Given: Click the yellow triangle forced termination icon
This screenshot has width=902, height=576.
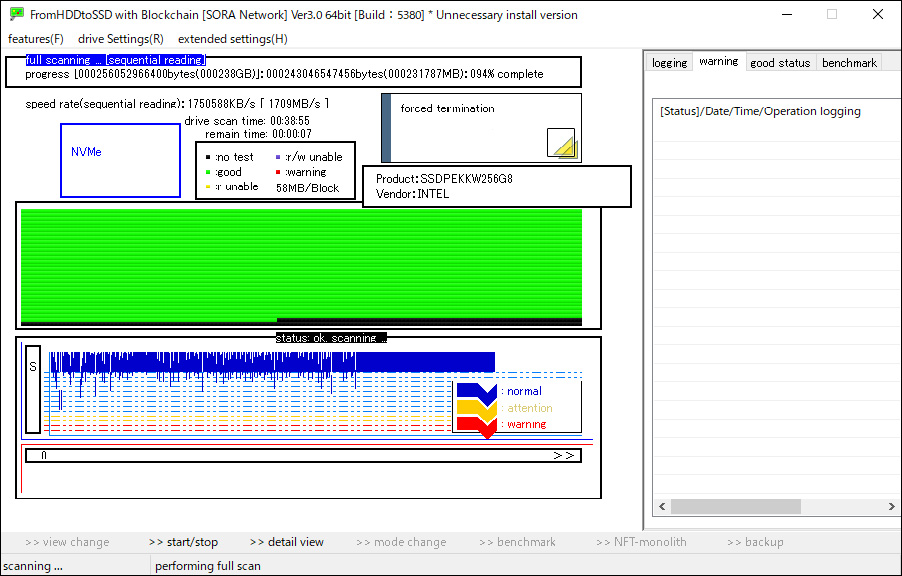Looking at the screenshot, I should pos(561,143).
